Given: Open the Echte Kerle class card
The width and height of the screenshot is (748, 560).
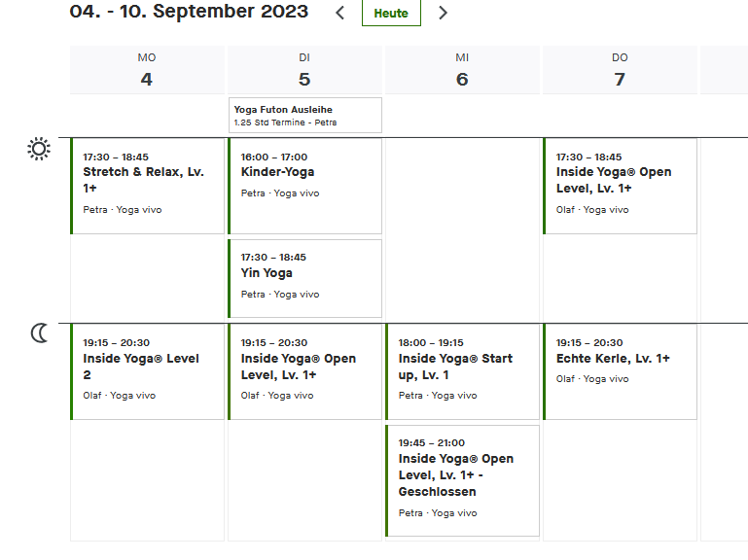Looking at the screenshot, I should (621, 371).
